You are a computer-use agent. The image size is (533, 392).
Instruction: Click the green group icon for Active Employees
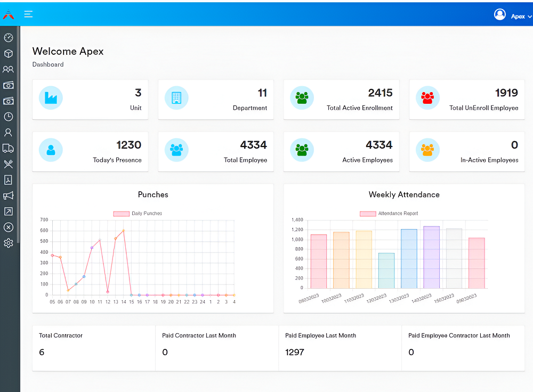302,150
